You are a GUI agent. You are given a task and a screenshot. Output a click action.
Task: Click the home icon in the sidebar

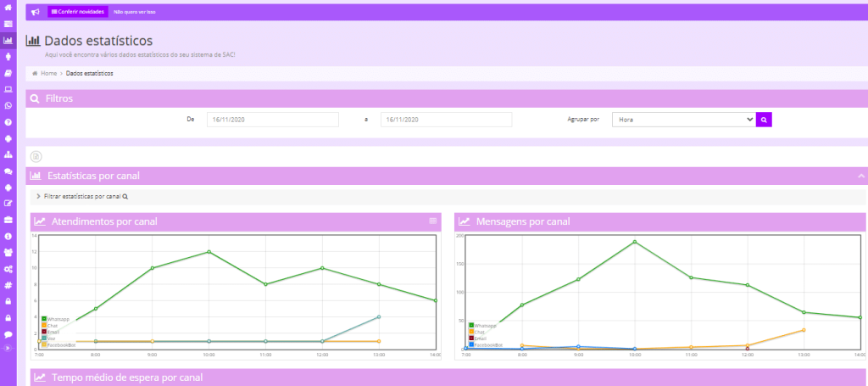[x=8, y=8]
